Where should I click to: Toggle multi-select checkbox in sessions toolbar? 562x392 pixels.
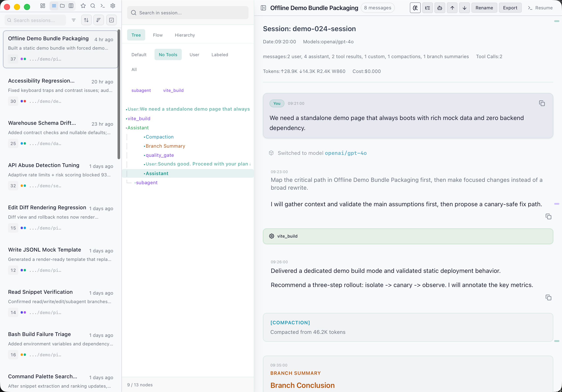111,20
